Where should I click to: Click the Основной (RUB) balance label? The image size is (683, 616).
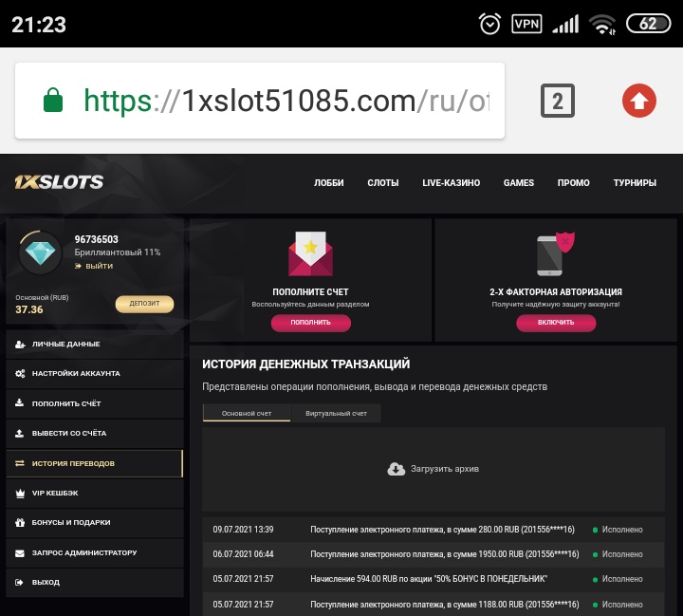pos(42,298)
